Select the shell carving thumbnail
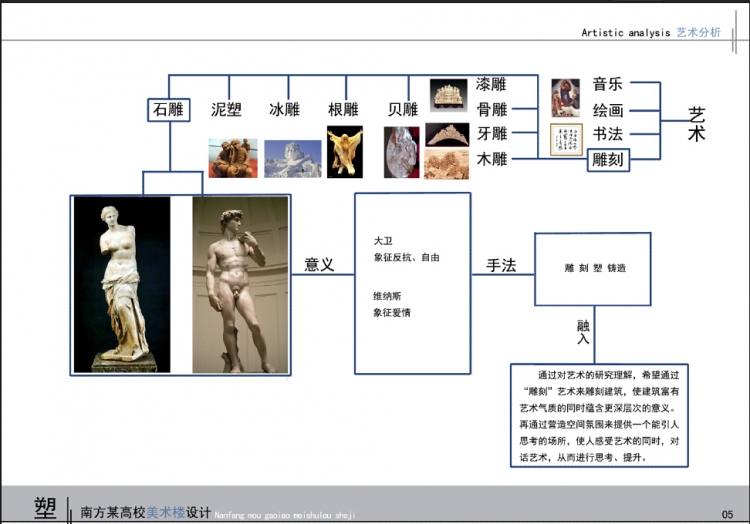This screenshot has width=750, height=524. point(401,153)
